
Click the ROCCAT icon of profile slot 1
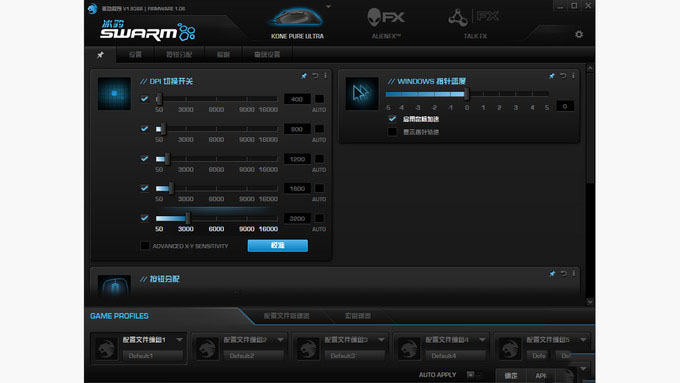(x=106, y=348)
